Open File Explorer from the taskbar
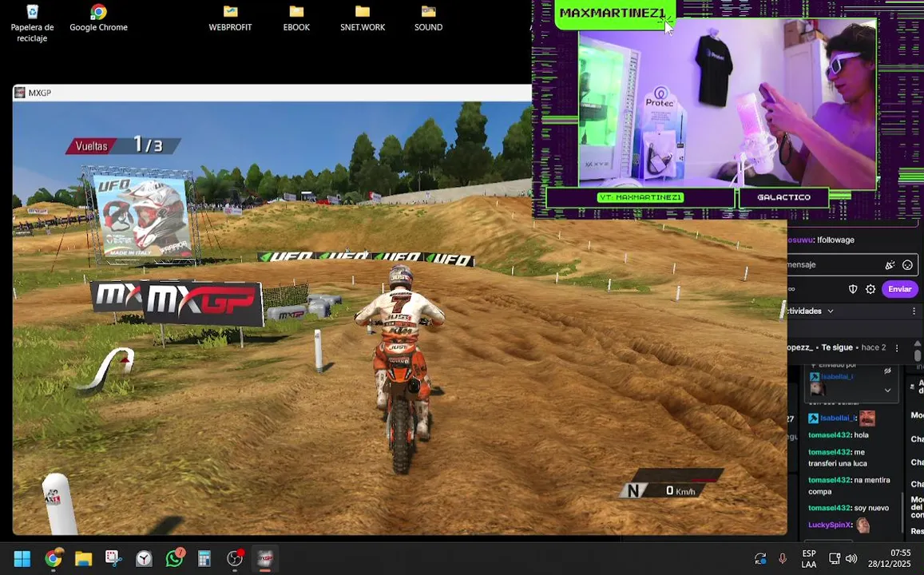924x575 pixels. click(83, 558)
